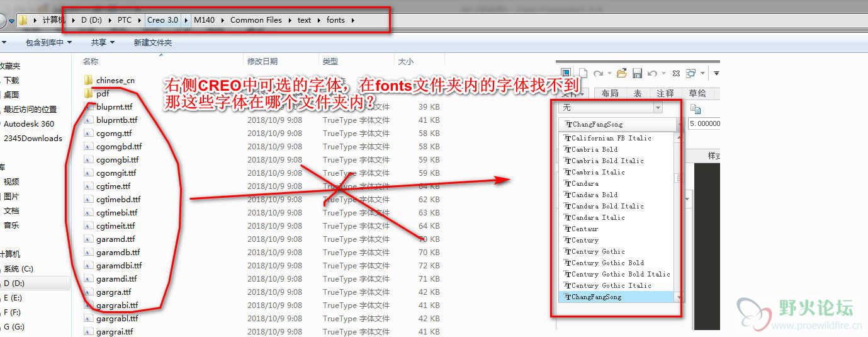This screenshot has height=337, width=868.
Task: Choose Centaur font in list
Action: [x=616, y=229]
